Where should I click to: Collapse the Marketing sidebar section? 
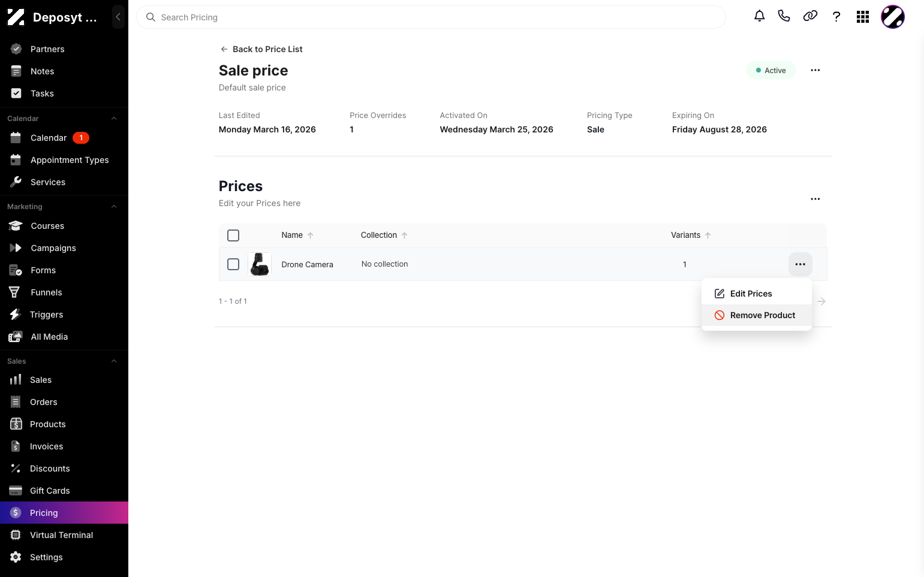[114, 207]
